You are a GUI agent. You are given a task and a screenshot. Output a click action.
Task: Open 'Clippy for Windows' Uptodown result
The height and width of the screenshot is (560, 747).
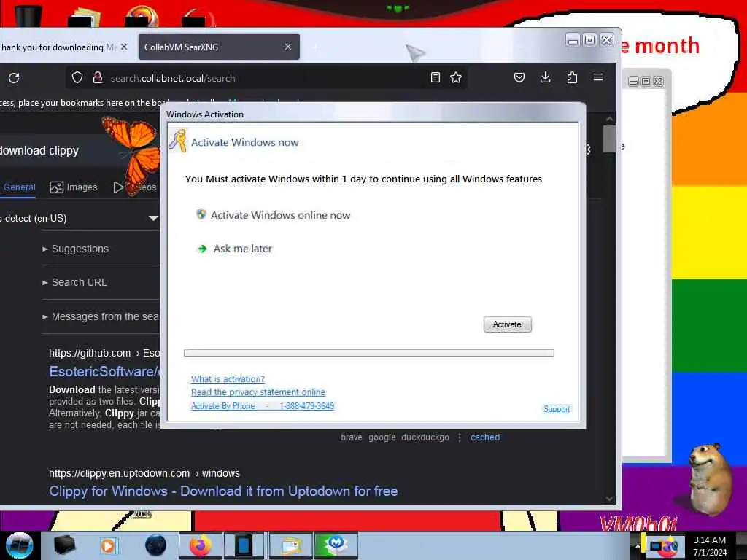click(223, 491)
